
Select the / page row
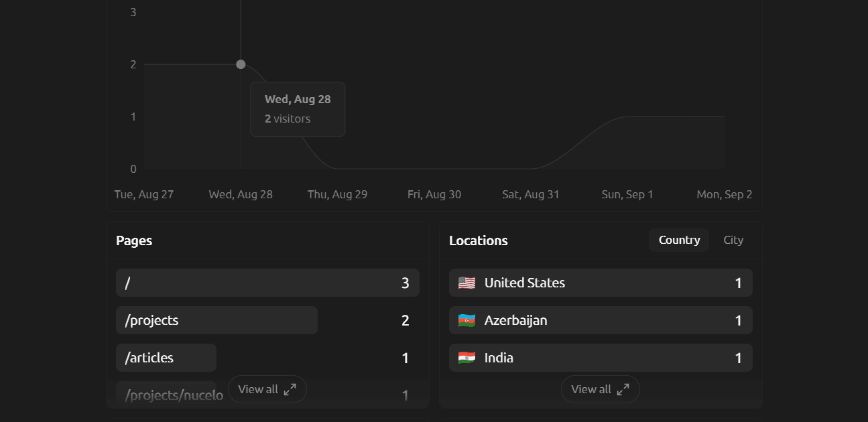267,283
